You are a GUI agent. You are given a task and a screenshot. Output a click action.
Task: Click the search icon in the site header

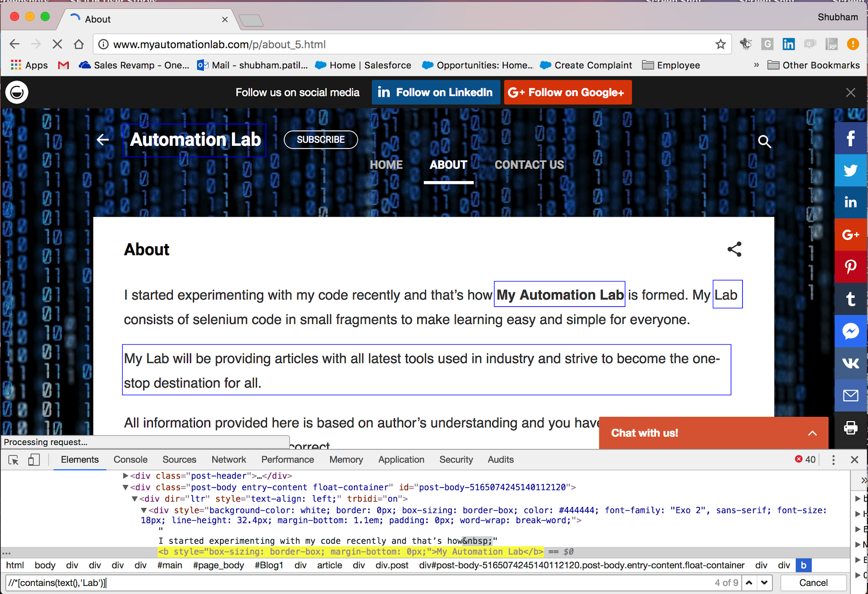[764, 142]
